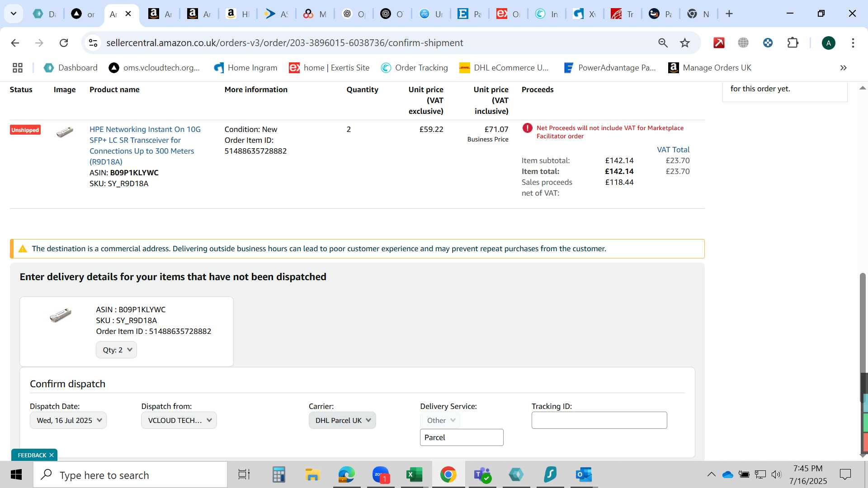Open the Carrier DHL Parcel UK dropdown
Viewport: 868px width, 488px height.
point(342,420)
